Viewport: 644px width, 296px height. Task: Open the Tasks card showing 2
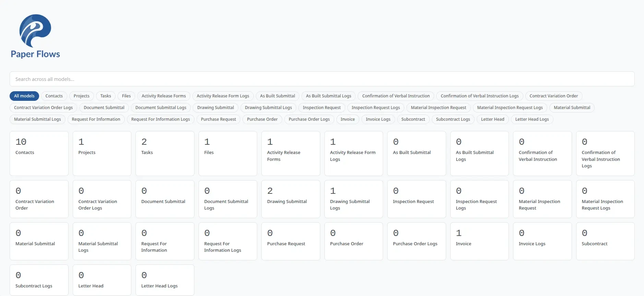coord(165,153)
